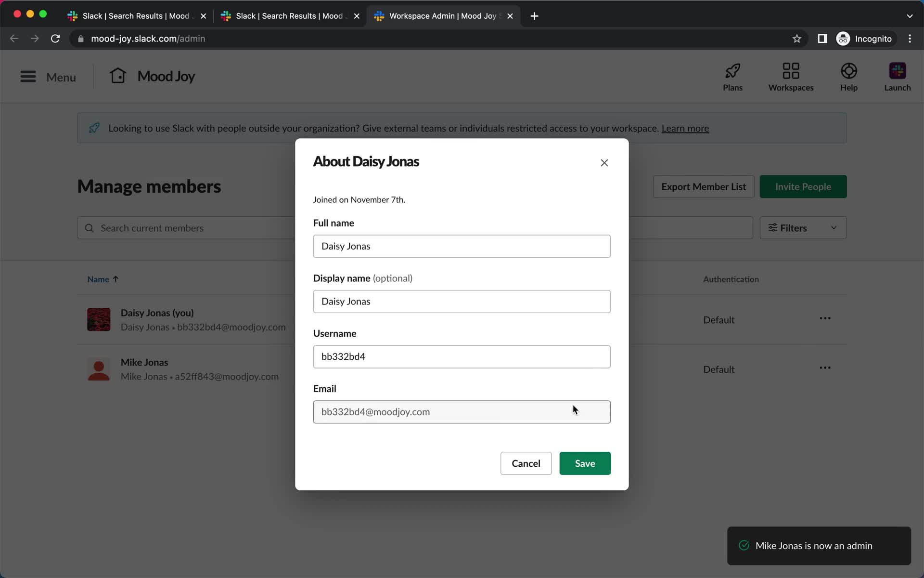This screenshot has width=924, height=578.
Task: Select the Username input field
Action: tap(462, 356)
